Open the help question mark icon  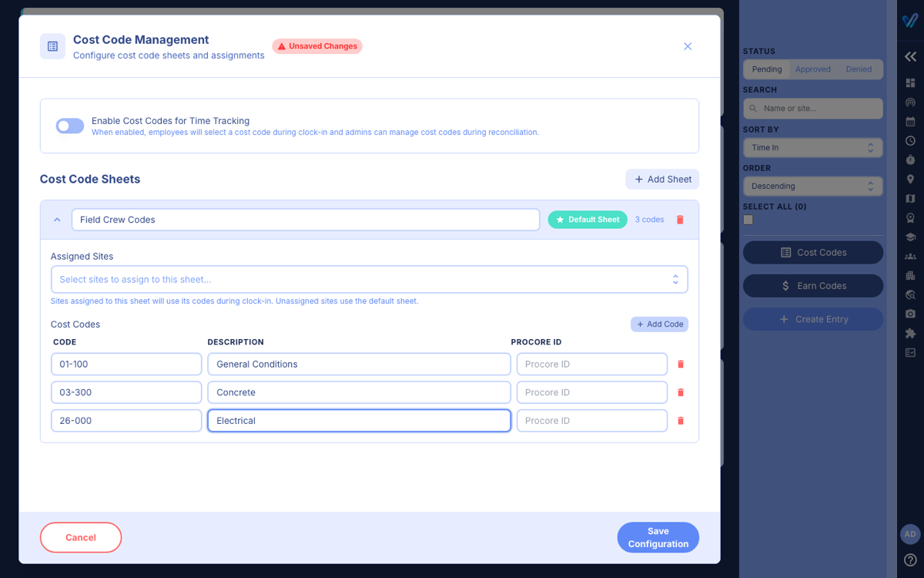click(x=910, y=560)
